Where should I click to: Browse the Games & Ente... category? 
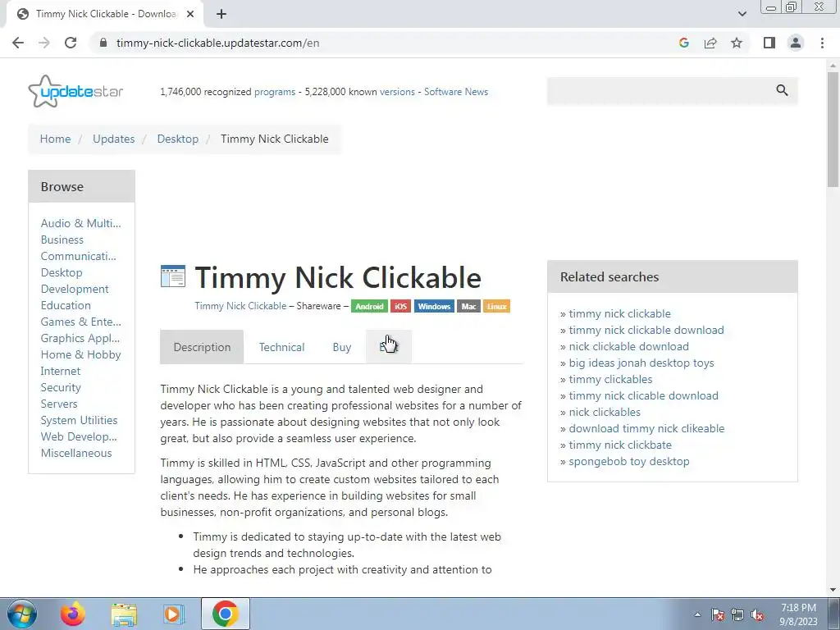(81, 322)
